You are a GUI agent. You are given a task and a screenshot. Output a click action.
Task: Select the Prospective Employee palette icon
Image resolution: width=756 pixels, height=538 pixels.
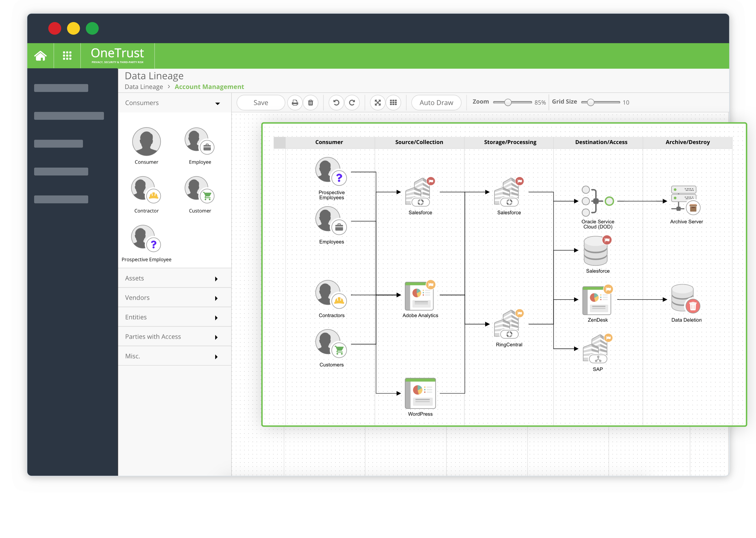pos(146,239)
